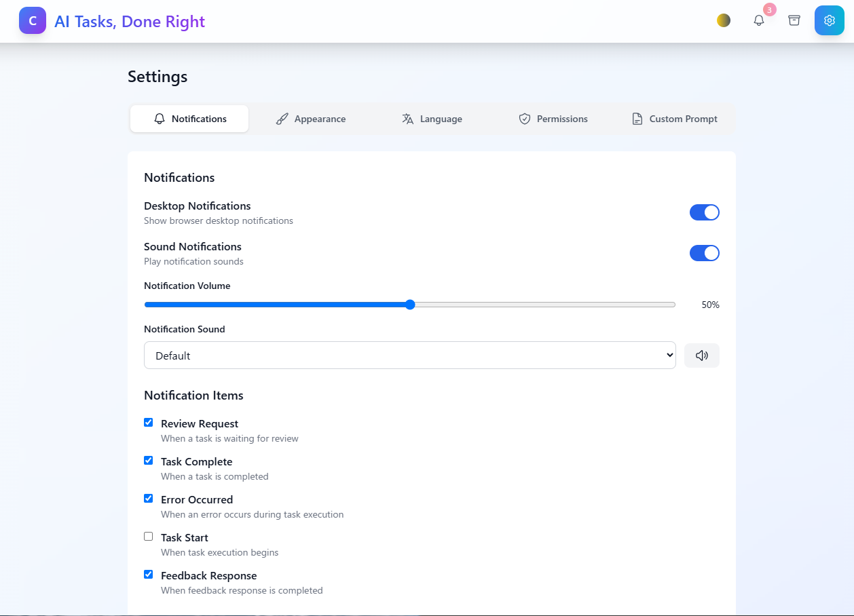
Task: Click the purple C app logo
Action: (x=33, y=20)
